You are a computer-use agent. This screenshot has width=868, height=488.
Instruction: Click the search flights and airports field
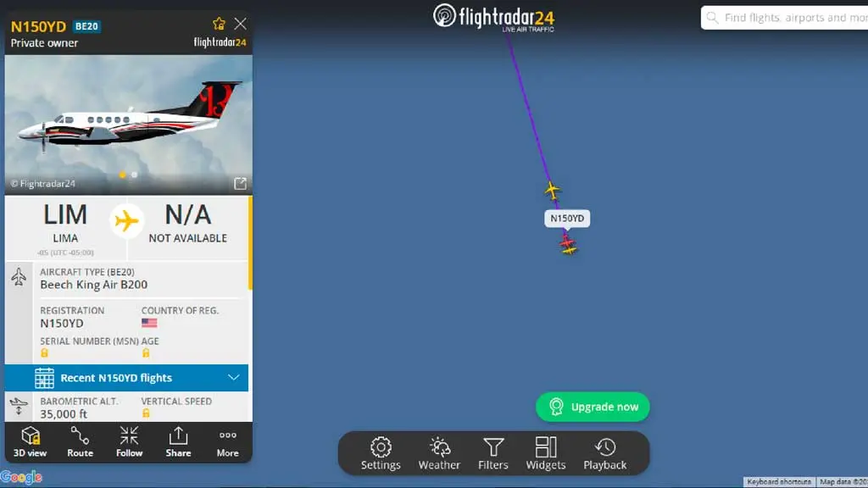(784, 18)
